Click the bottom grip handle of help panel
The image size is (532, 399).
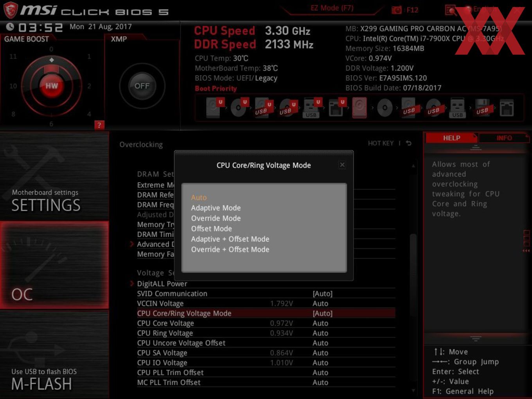(x=476, y=339)
